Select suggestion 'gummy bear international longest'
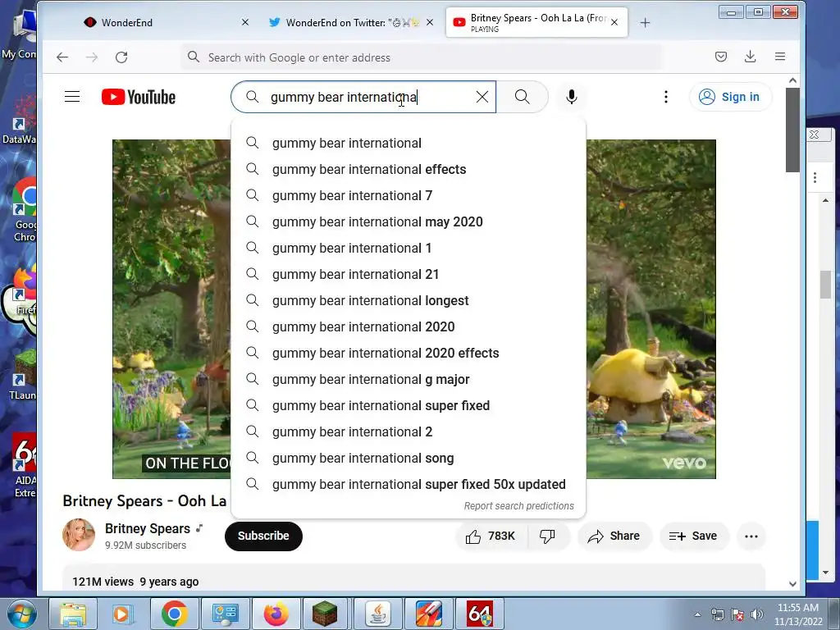840x630 pixels. click(x=409, y=300)
